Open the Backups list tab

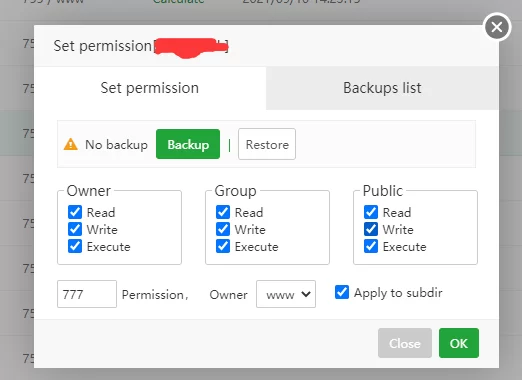[382, 88]
